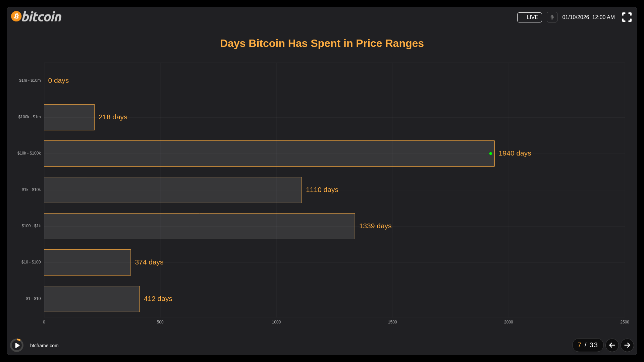The image size is (644, 362).
Task: Select the $10k - $100k bar
Action: (268, 154)
